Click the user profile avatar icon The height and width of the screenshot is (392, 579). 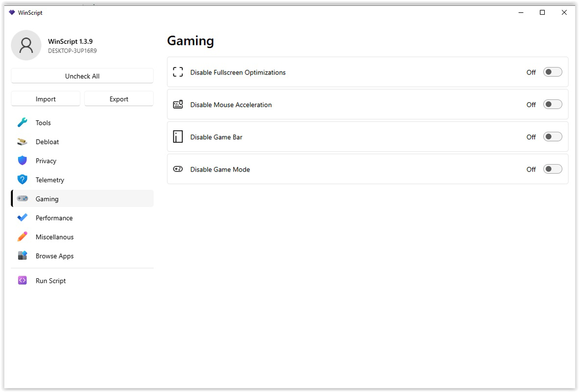click(x=26, y=46)
